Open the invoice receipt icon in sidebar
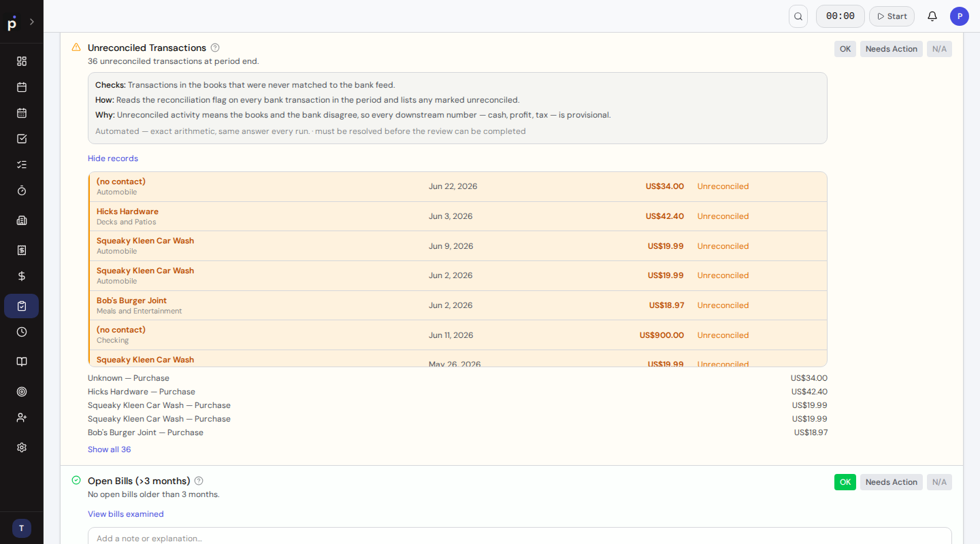This screenshot has width=980, height=544. point(22,250)
